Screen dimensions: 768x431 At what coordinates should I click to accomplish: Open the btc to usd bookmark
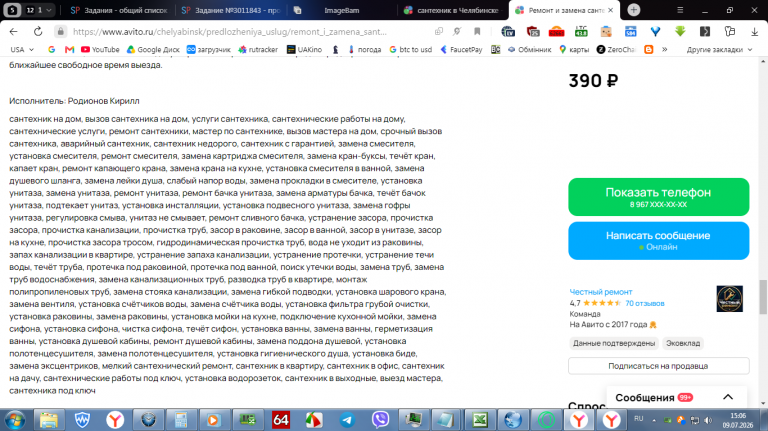point(410,49)
